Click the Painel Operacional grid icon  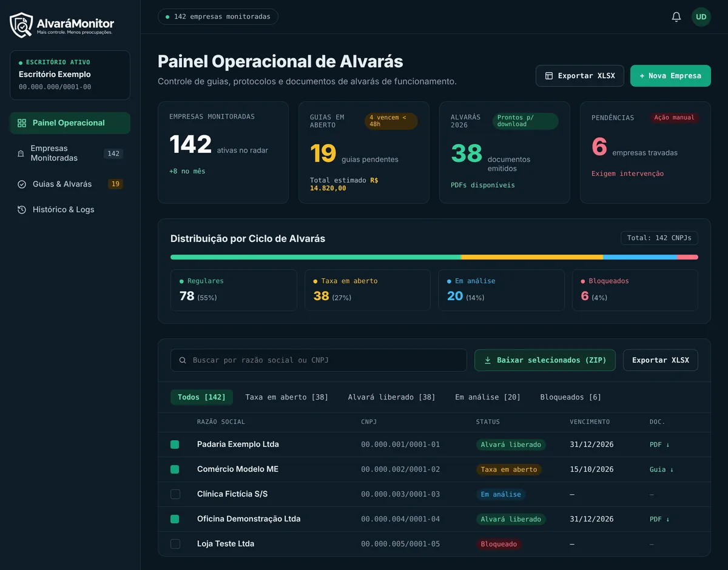click(x=22, y=123)
